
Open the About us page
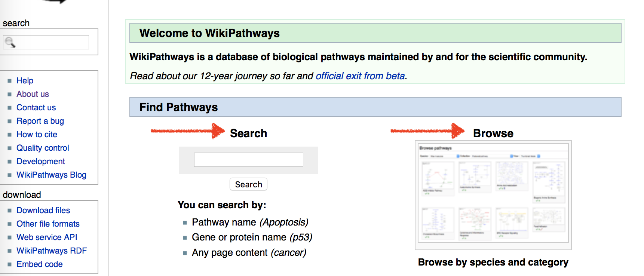coord(33,94)
